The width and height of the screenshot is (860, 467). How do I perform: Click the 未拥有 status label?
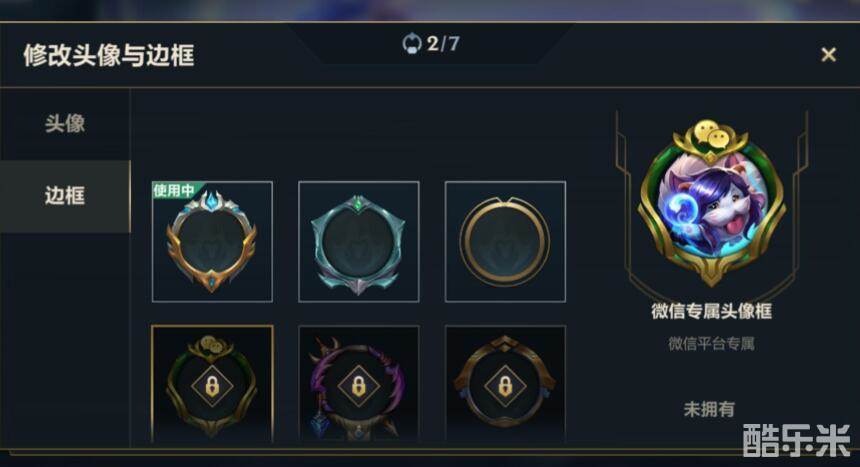[x=709, y=409]
